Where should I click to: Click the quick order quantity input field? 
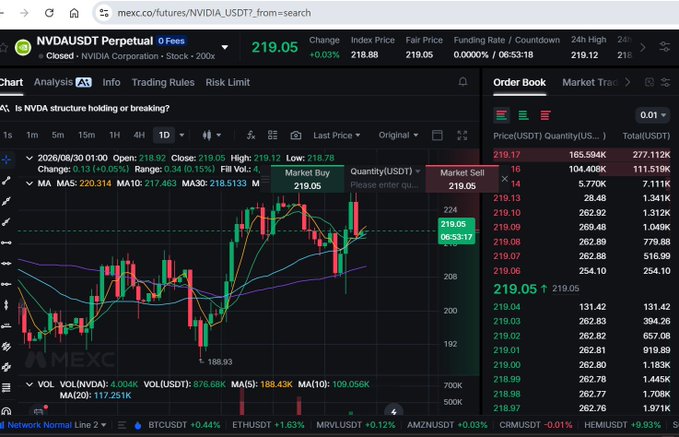point(385,185)
